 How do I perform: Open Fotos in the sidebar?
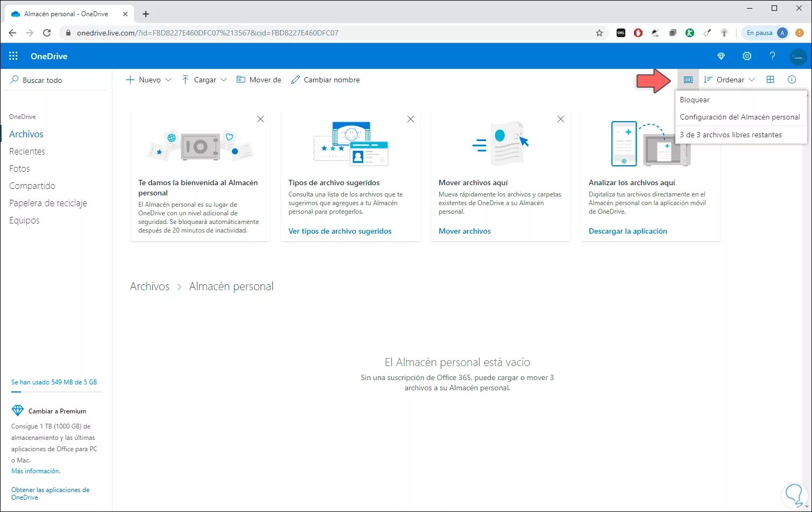click(19, 169)
